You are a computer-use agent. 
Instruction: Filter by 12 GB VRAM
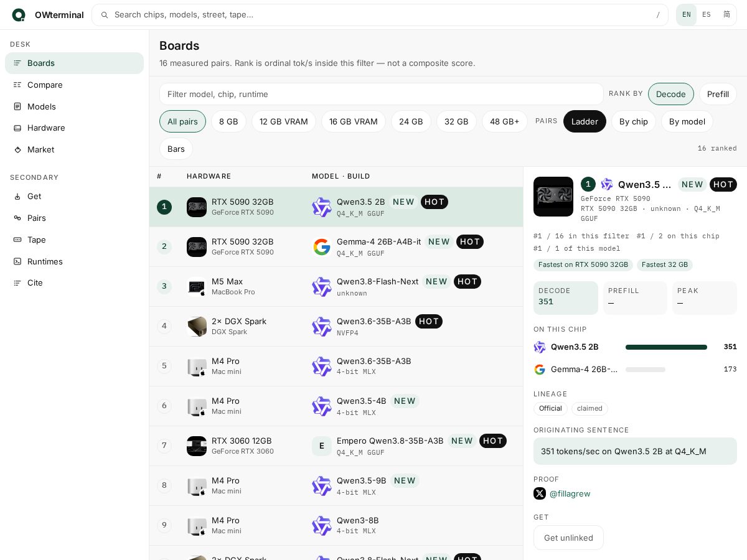coord(284,121)
